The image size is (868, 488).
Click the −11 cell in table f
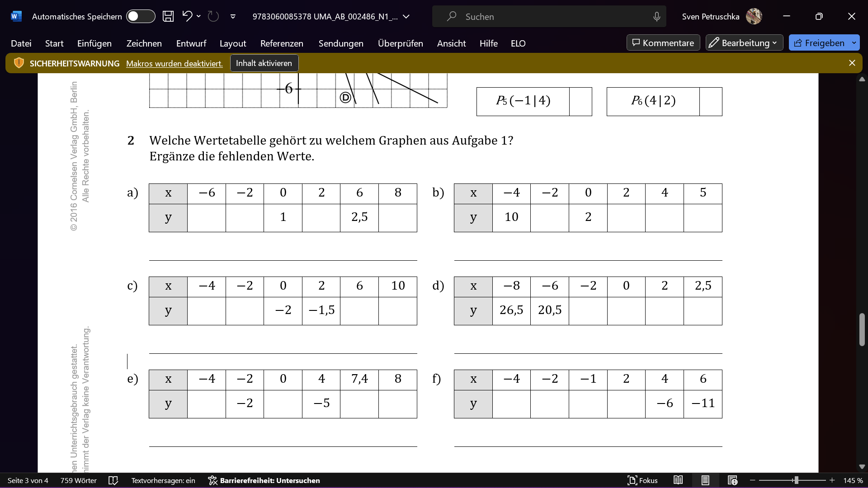coord(703,404)
